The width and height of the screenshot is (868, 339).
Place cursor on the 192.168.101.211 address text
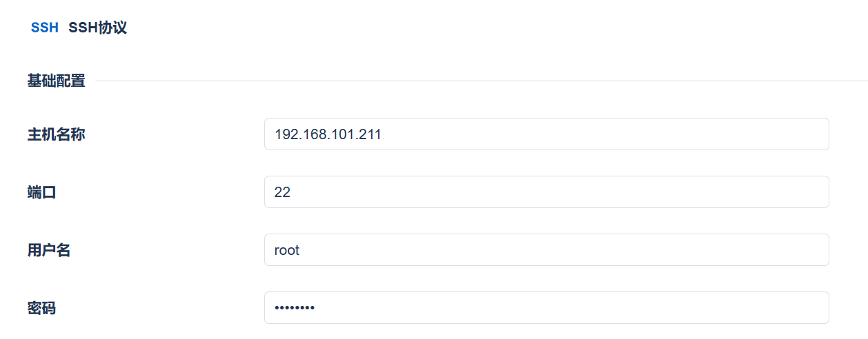[328, 134]
